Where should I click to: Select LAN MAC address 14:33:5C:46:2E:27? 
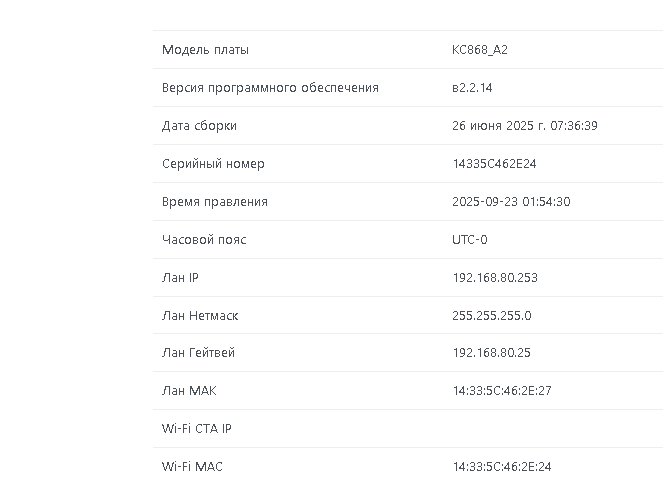(502, 391)
